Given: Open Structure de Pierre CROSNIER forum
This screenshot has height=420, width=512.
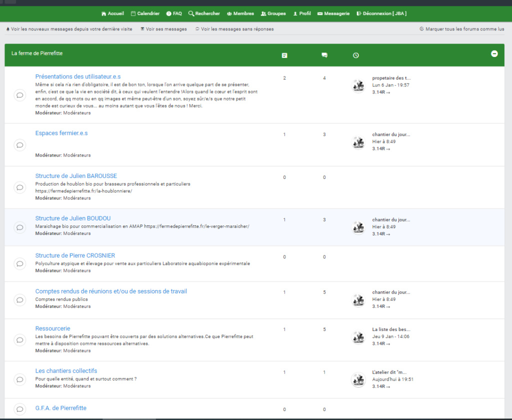Looking at the screenshot, I should 75,255.
